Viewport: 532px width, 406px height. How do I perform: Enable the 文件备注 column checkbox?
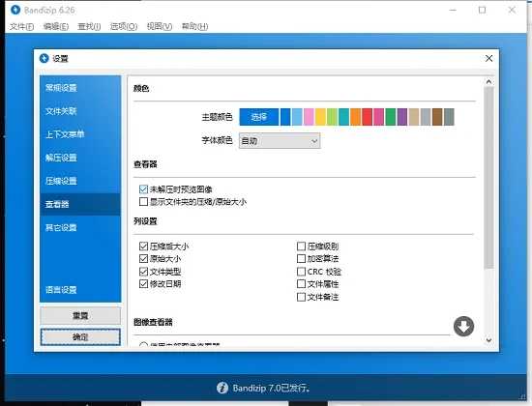(301, 297)
